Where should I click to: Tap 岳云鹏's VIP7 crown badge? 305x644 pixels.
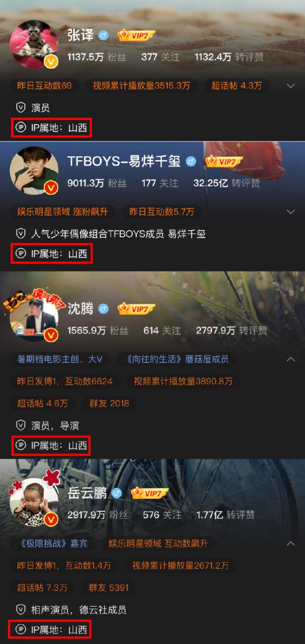click(x=150, y=493)
